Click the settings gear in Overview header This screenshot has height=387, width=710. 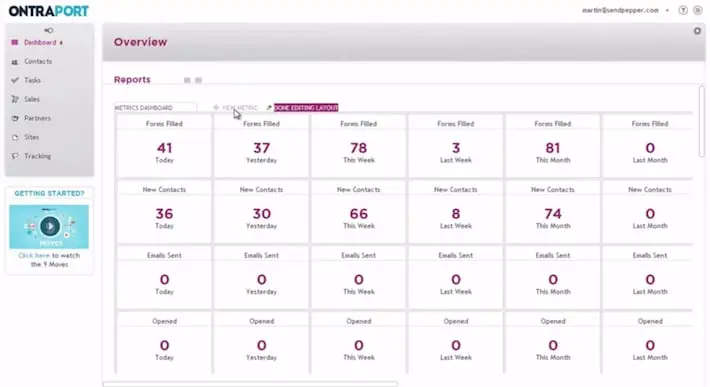[x=697, y=31]
